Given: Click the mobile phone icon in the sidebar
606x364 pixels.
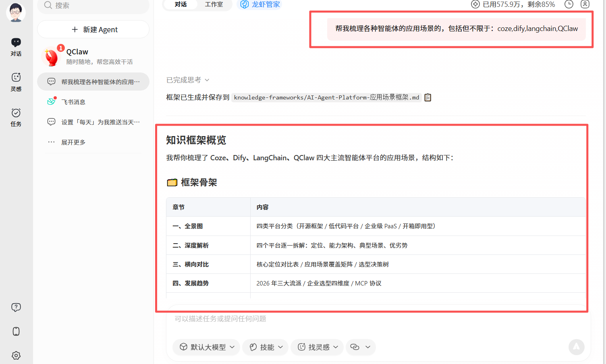Looking at the screenshot, I should (x=16, y=331).
